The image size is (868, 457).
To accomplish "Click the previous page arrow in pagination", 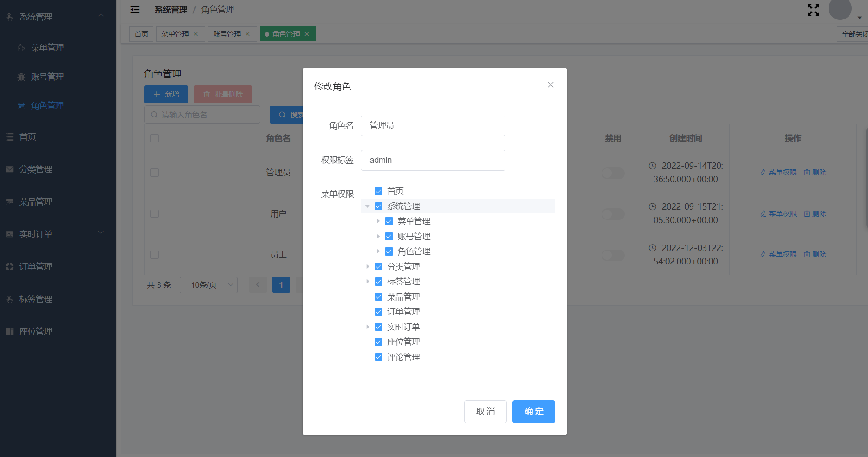I will tap(258, 285).
